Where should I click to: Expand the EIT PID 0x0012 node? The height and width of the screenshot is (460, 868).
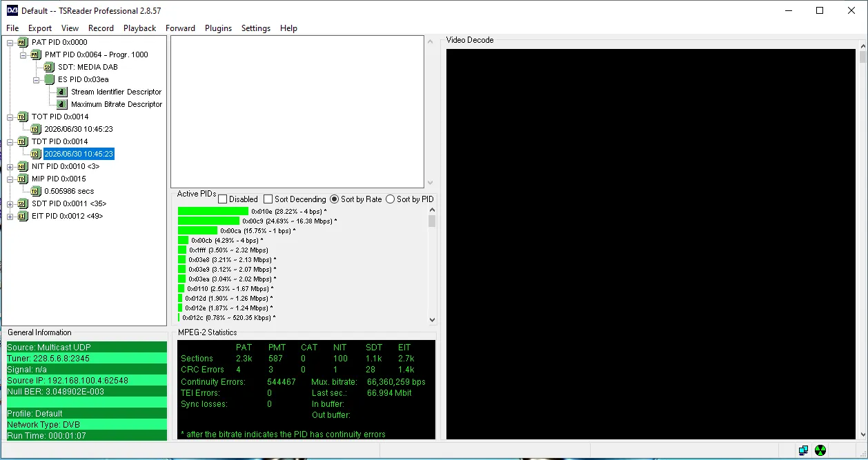coord(10,216)
